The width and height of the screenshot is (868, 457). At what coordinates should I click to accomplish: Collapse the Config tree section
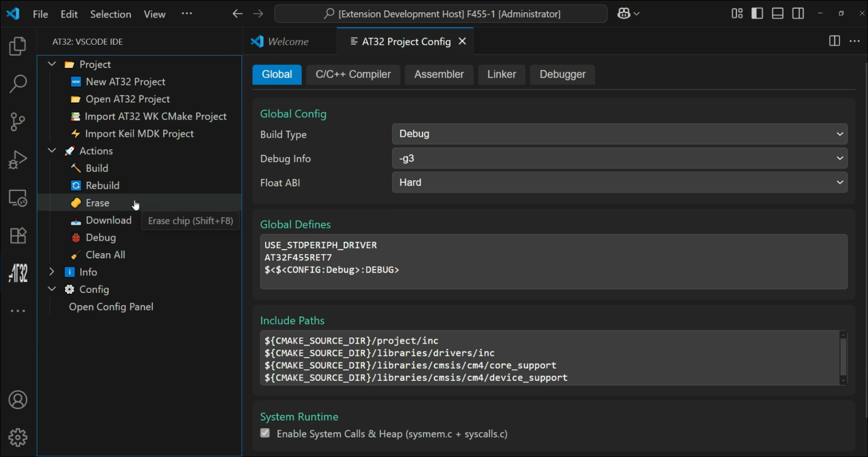pos(52,289)
